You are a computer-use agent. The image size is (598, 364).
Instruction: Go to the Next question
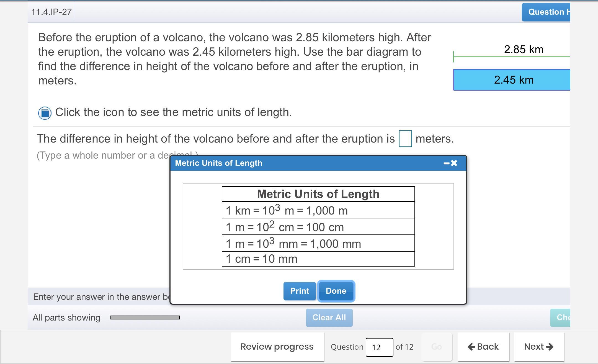538,347
